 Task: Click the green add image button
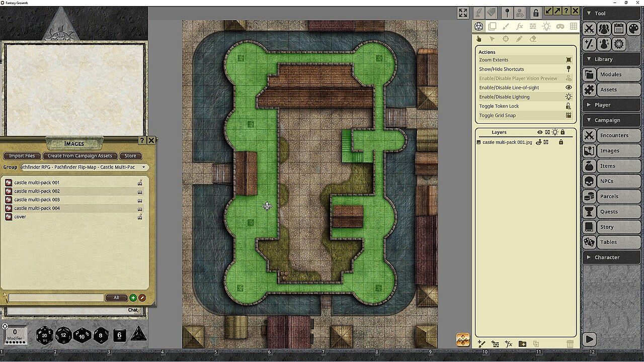pyautogui.click(x=133, y=298)
